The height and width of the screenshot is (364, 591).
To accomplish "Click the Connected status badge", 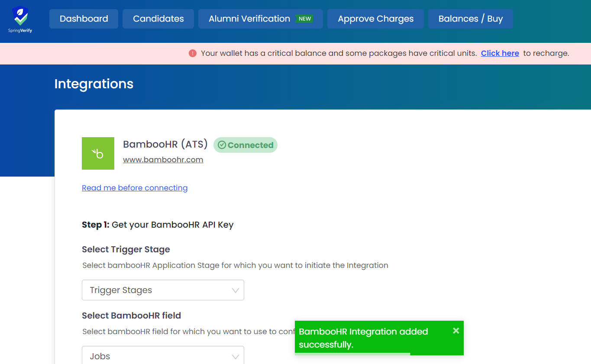I will (x=245, y=145).
